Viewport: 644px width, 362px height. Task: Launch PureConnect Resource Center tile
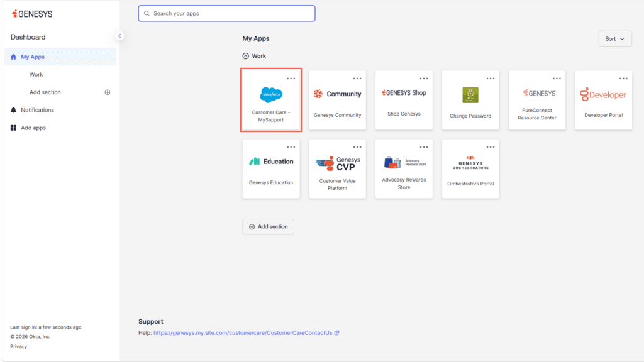(x=537, y=100)
